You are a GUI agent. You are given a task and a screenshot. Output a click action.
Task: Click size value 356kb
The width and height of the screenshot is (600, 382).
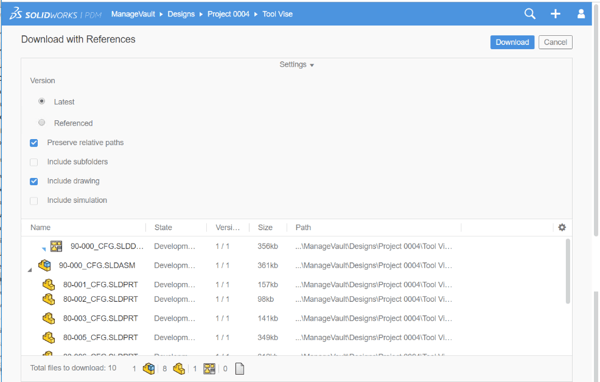tap(267, 246)
